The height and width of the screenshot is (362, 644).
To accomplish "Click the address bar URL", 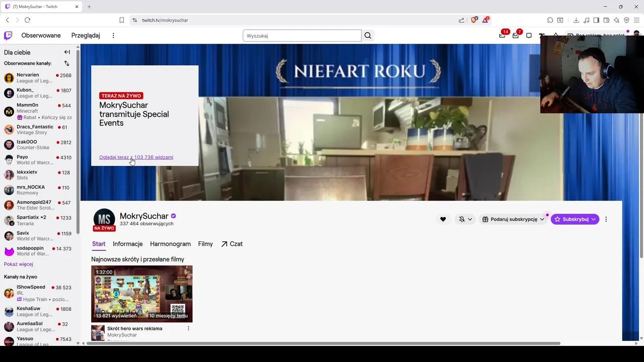I will pos(165,20).
